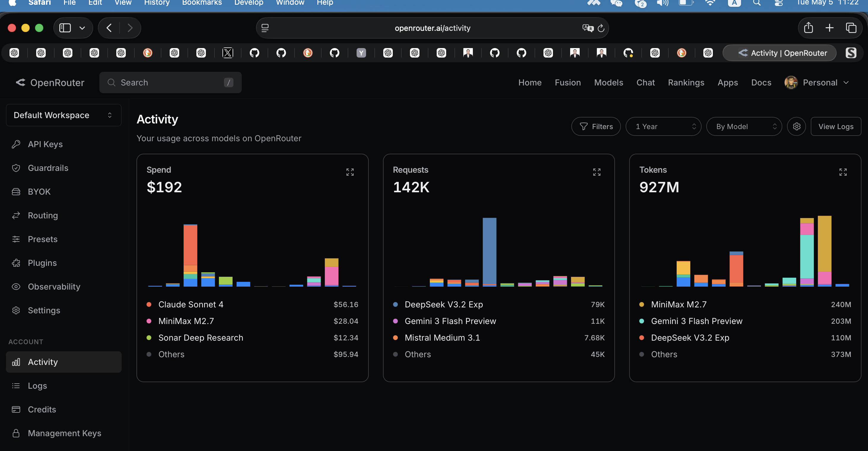Go to the Home nav link
868x451 pixels.
pos(530,82)
